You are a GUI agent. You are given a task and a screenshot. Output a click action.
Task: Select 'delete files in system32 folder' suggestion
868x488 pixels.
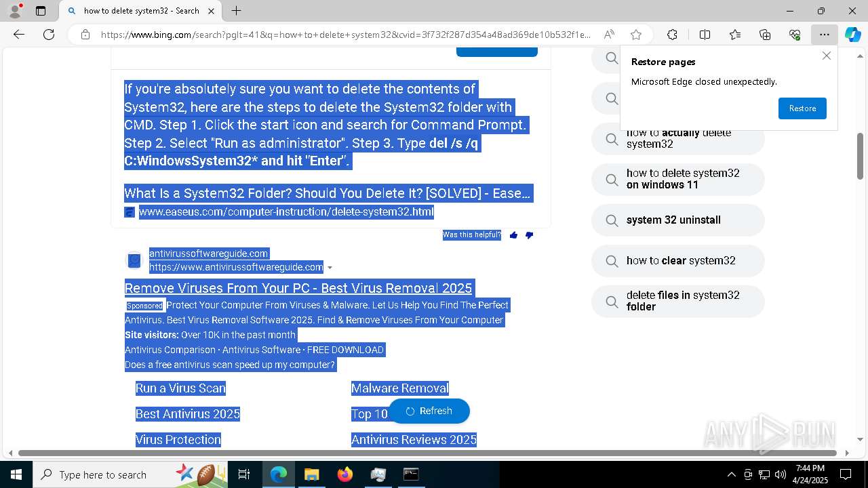pos(678,301)
